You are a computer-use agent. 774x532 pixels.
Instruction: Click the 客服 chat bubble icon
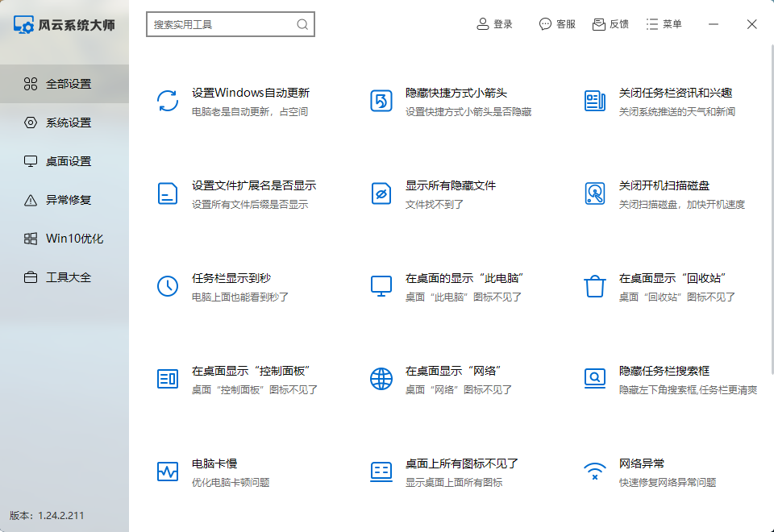tap(545, 24)
